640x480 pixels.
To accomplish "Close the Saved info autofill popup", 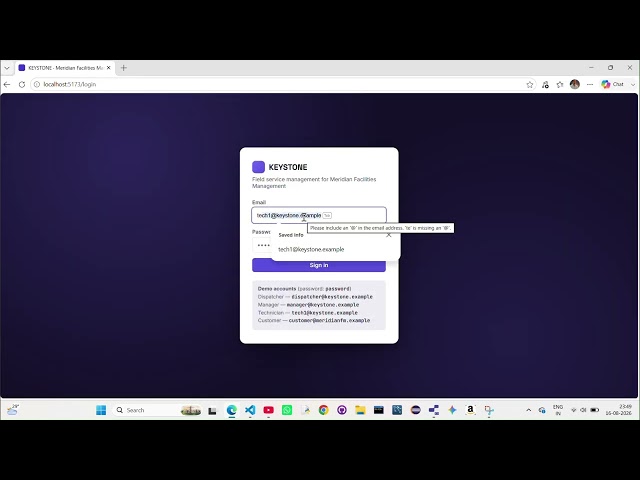I will point(389,235).
